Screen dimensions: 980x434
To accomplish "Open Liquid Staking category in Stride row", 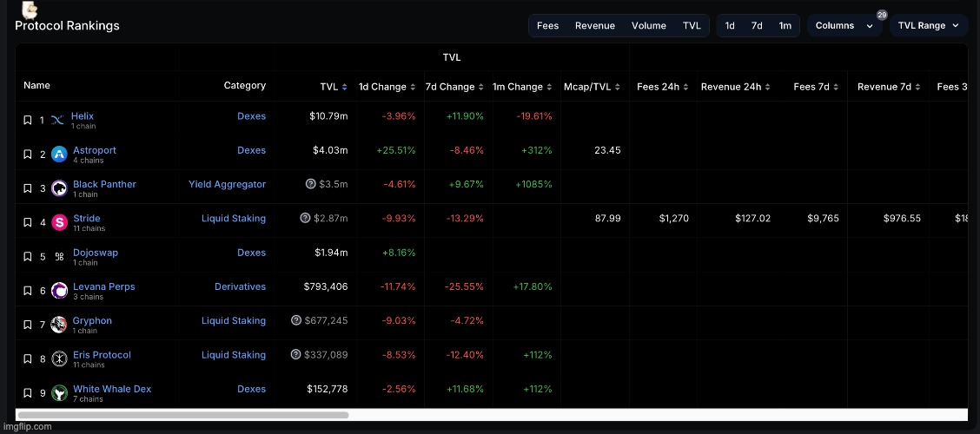I will [x=233, y=219].
